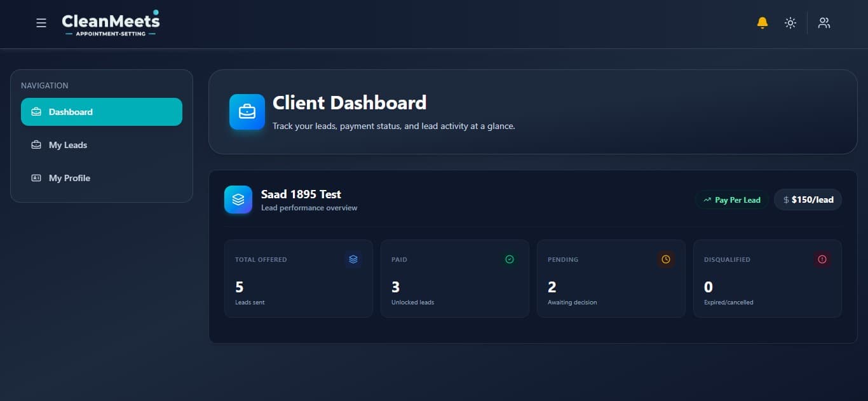
Task: Click the Disqualified alert icon
Action: point(822,259)
